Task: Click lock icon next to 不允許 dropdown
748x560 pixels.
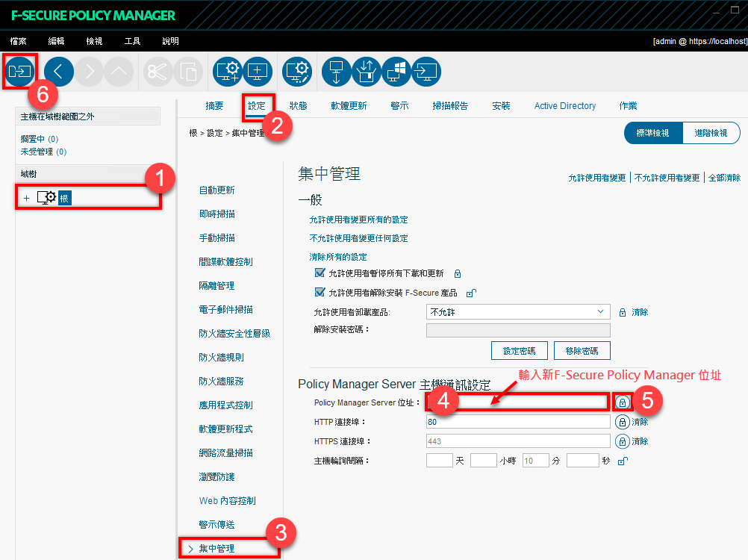Action: pos(623,312)
